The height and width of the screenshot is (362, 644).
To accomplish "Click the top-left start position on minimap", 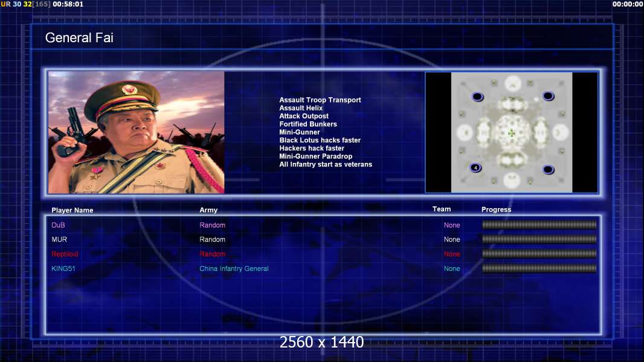I will coord(477,97).
